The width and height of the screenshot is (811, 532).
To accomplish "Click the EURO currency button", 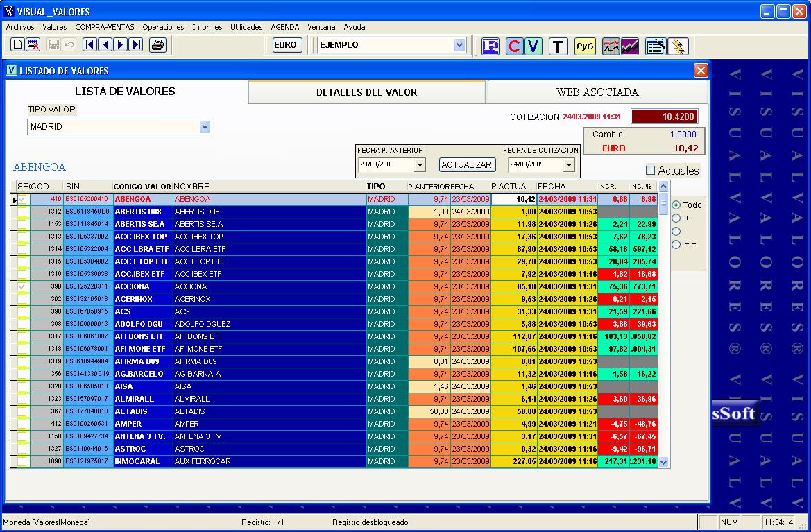I will pyautogui.click(x=286, y=45).
